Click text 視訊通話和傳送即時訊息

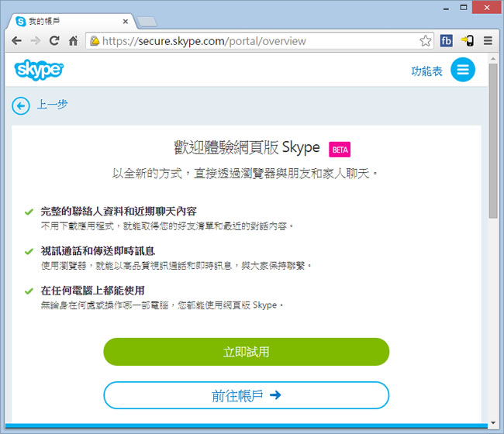98,251
